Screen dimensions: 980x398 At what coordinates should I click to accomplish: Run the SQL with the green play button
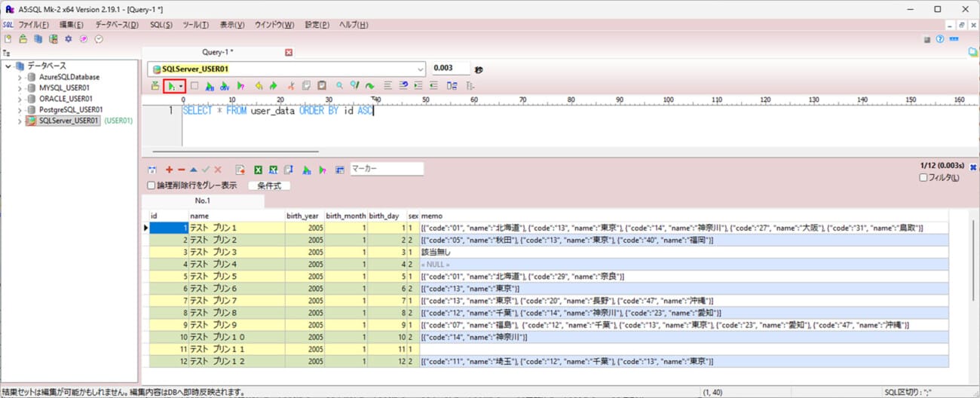[171, 86]
